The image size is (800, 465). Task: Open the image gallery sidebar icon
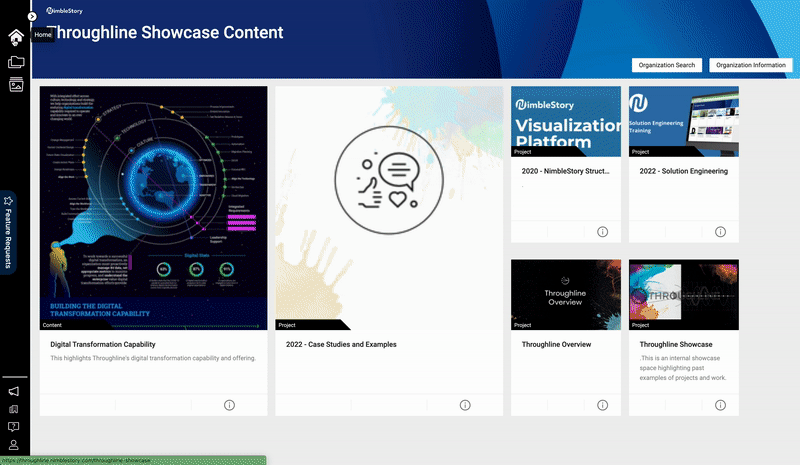[15, 85]
